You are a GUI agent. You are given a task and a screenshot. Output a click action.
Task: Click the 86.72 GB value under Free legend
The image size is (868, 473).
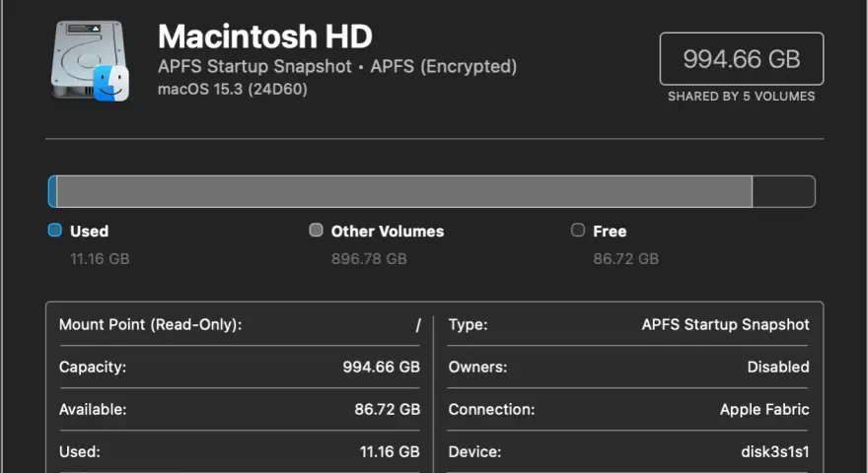pyautogui.click(x=626, y=259)
